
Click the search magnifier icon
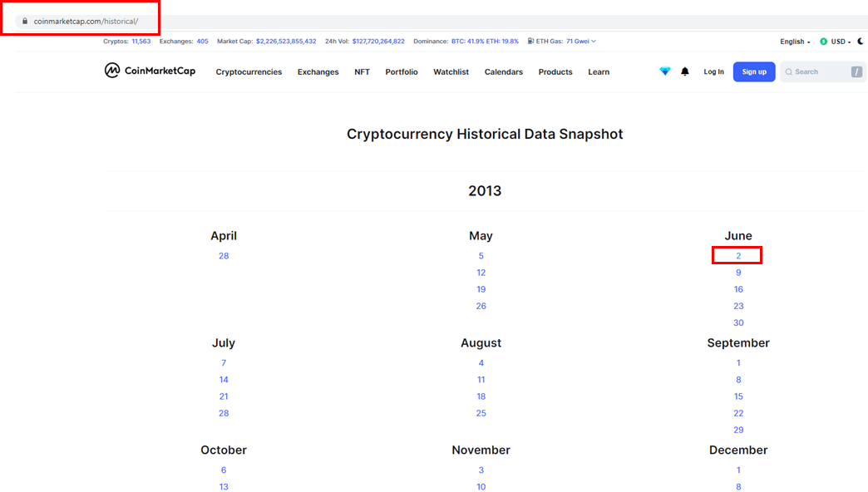pos(791,71)
